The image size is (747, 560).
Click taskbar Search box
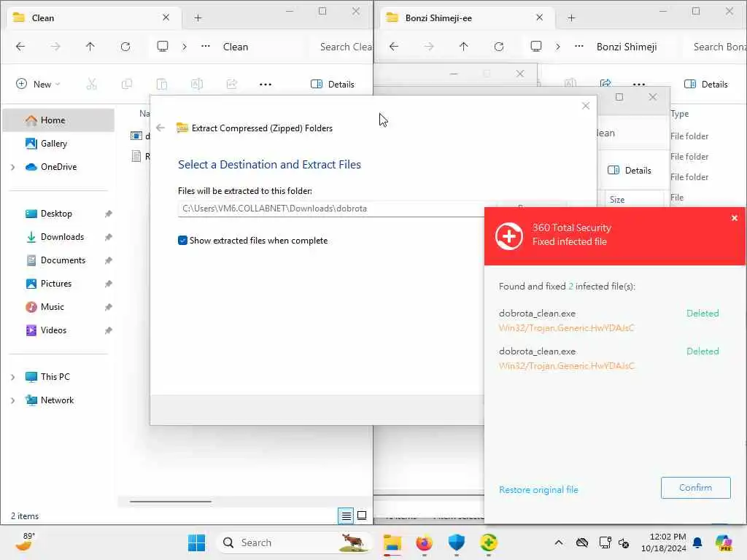pyautogui.click(x=295, y=542)
